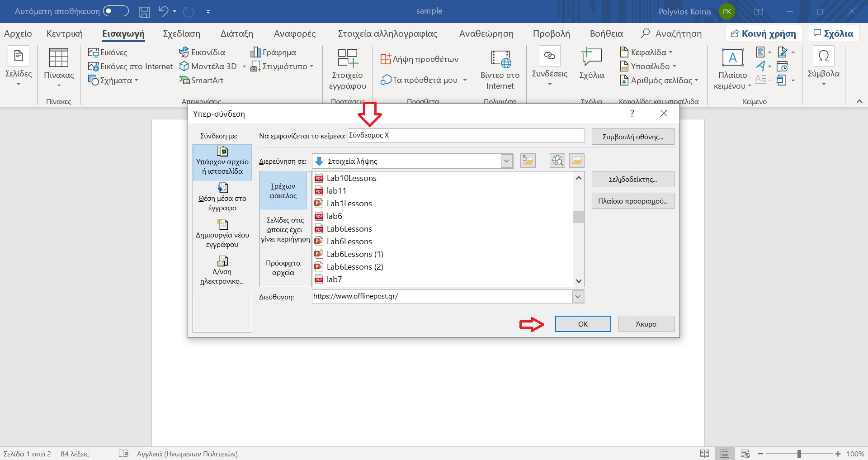Switch to the Διάταξη ribbon tab
The height and width of the screenshot is (460, 868).
pyautogui.click(x=237, y=33)
